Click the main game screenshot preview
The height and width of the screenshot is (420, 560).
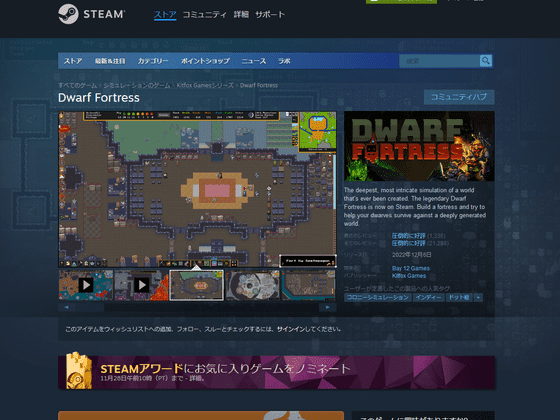pos(197,189)
